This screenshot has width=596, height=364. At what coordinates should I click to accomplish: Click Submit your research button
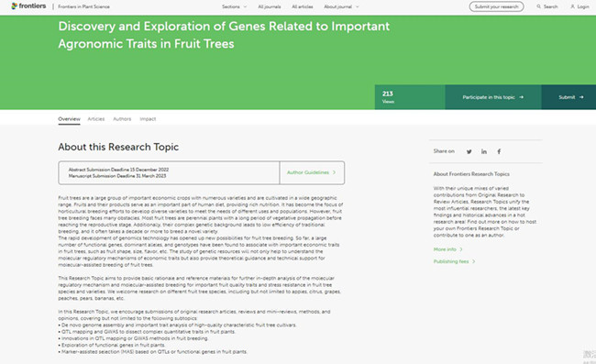496,6
